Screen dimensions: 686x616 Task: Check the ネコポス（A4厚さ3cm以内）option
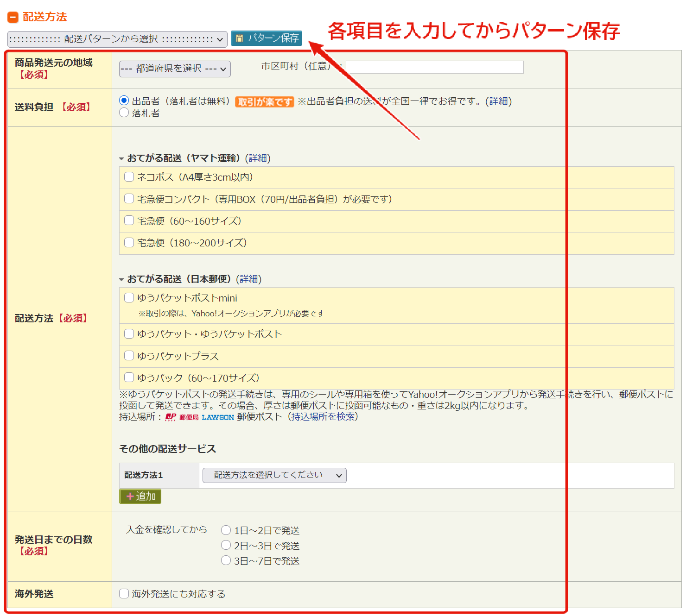[x=129, y=177]
